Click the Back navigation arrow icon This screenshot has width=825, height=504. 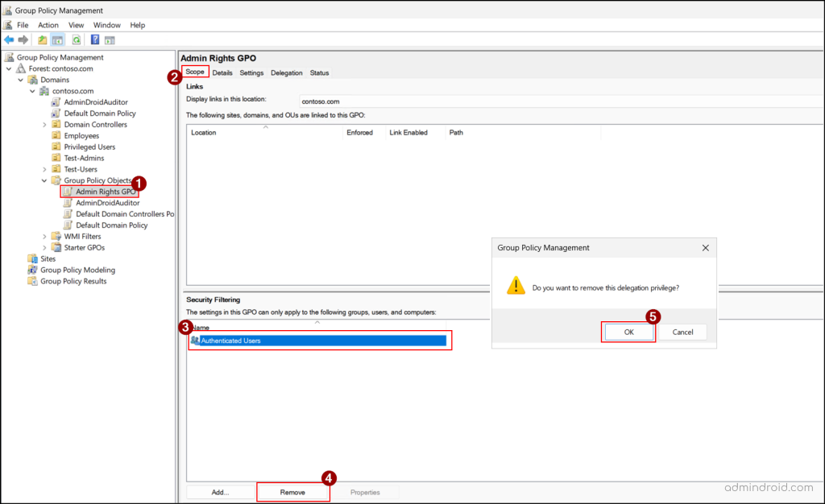[9, 39]
